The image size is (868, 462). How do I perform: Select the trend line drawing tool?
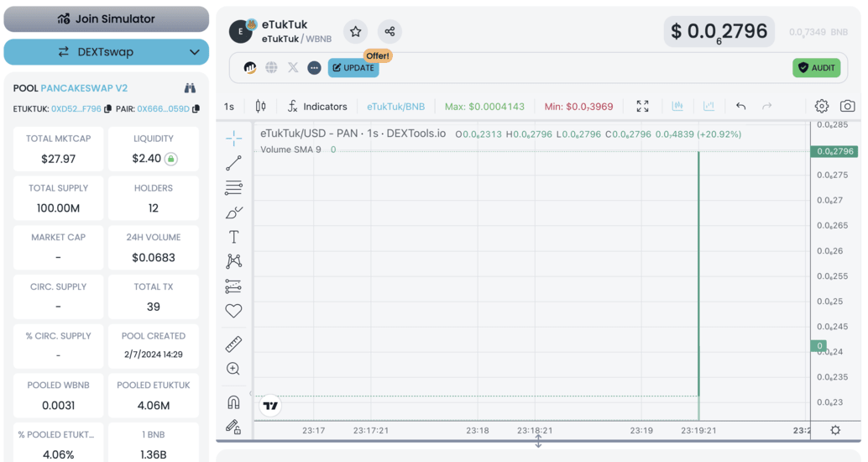click(233, 163)
